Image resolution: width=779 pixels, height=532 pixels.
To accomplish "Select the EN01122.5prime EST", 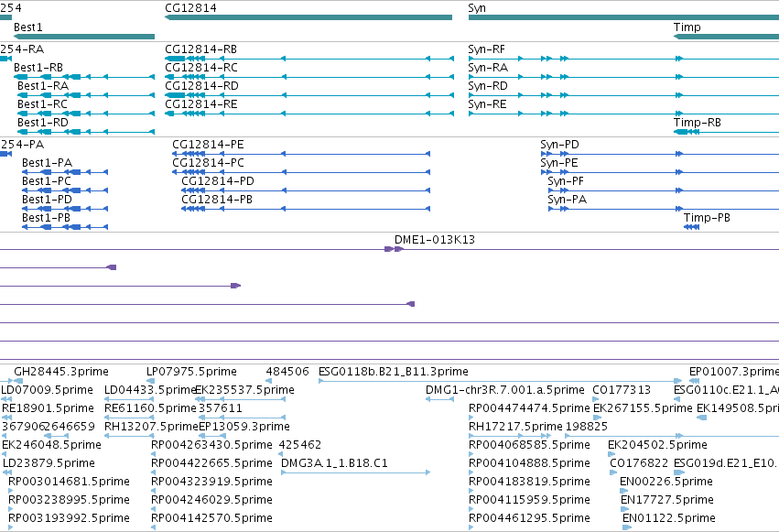I will pos(627,527).
